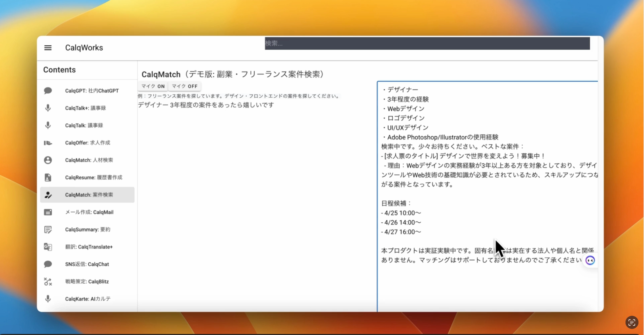Click the CalqTalk+ microphone icon

point(48,108)
